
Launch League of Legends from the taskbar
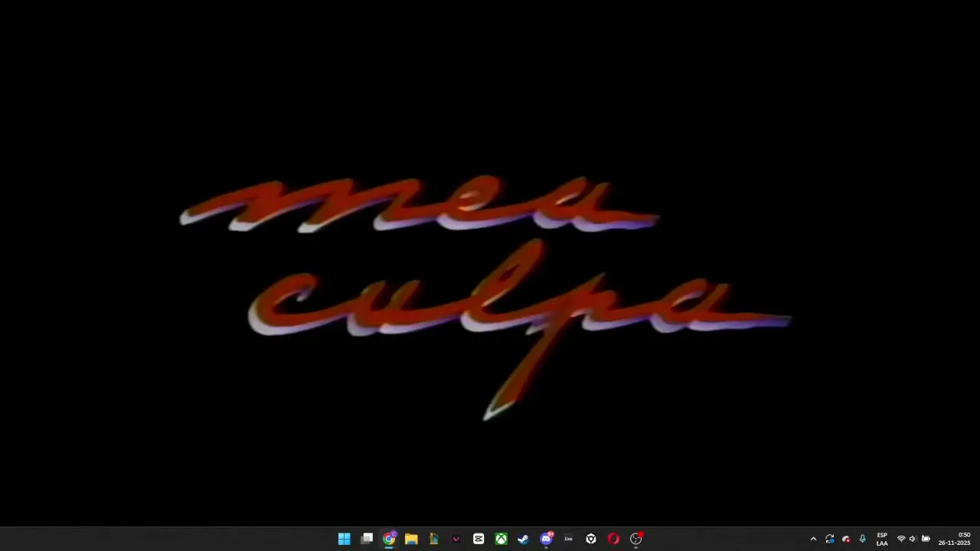[x=434, y=539]
